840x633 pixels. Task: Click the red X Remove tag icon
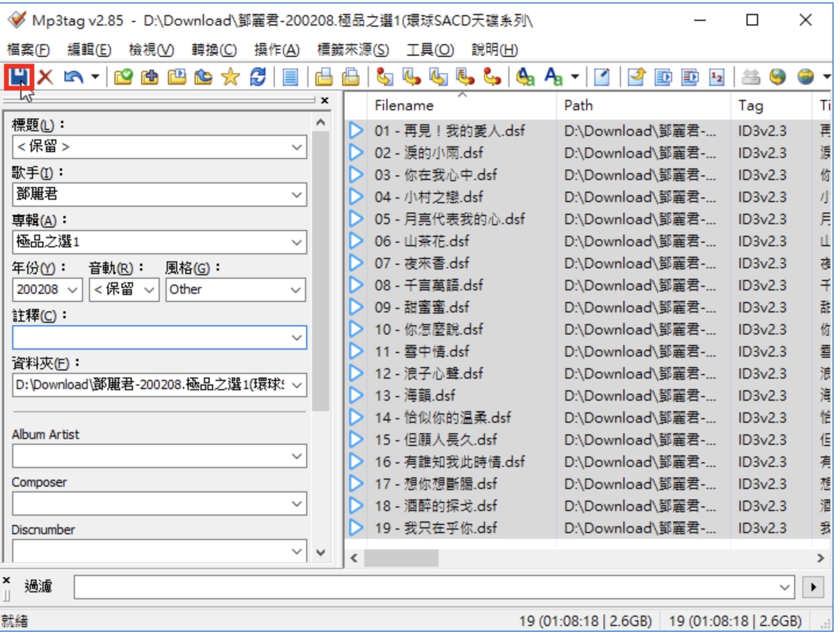45,77
